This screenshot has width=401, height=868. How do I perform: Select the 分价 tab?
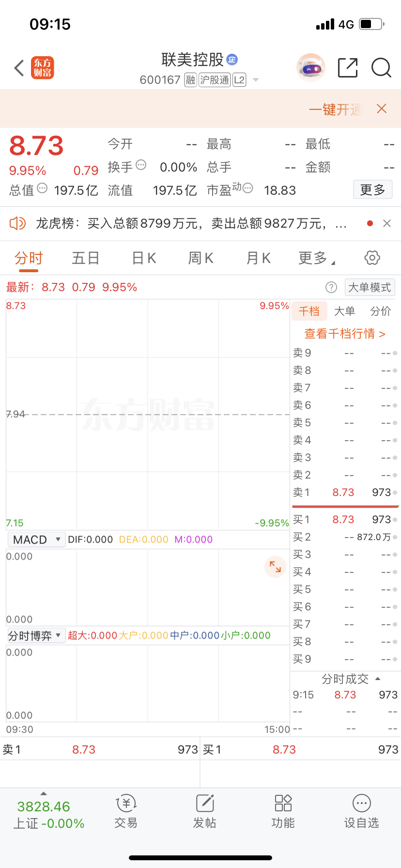(x=381, y=311)
